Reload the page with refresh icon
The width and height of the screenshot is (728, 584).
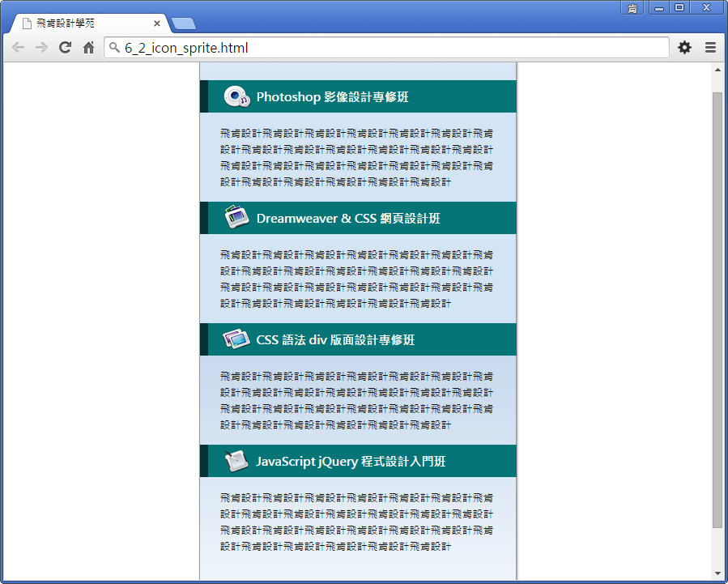[x=65, y=47]
